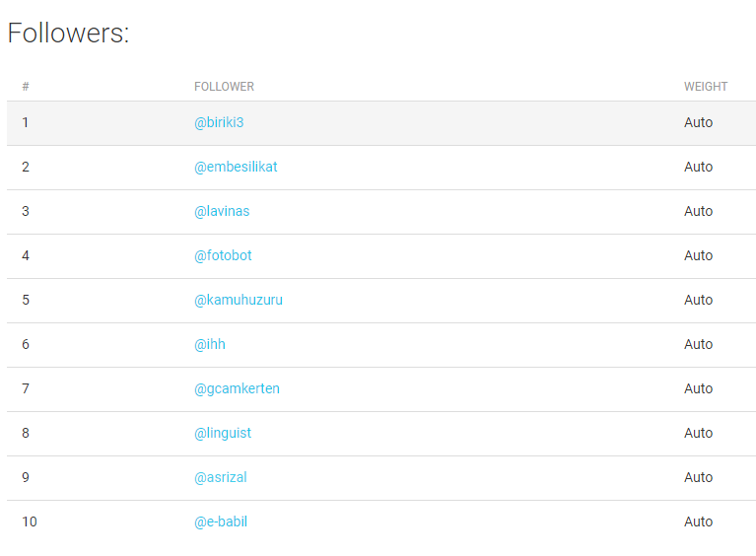Select the Auto weight in row 5
The image size is (756, 556).
pyautogui.click(x=698, y=300)
